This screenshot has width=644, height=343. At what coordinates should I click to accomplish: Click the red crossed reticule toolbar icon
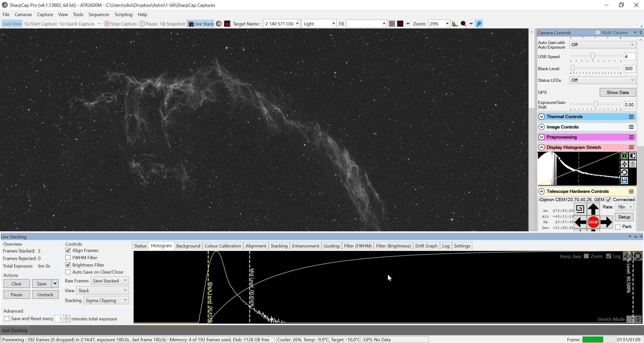click(x=400, y=24)
